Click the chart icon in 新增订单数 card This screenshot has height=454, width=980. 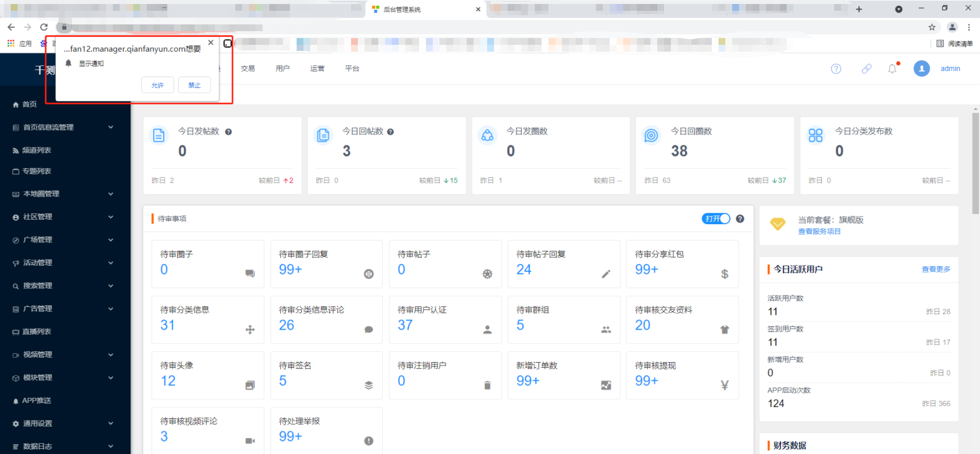(606, 385)
